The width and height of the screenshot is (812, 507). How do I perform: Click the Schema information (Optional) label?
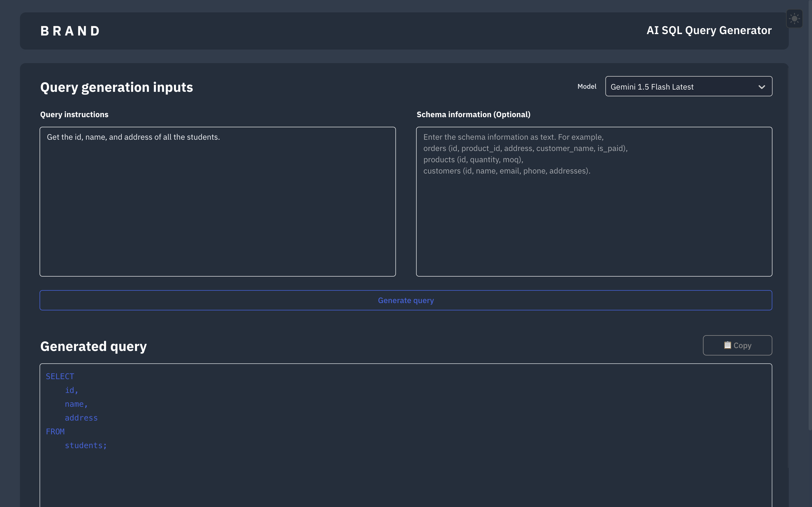(473, 115)
